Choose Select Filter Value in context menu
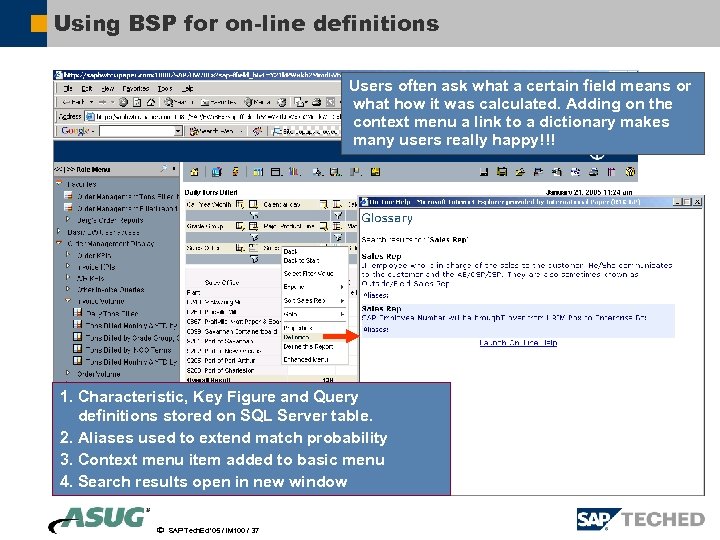This screenshot has width=720, height=540. (308, 273)
